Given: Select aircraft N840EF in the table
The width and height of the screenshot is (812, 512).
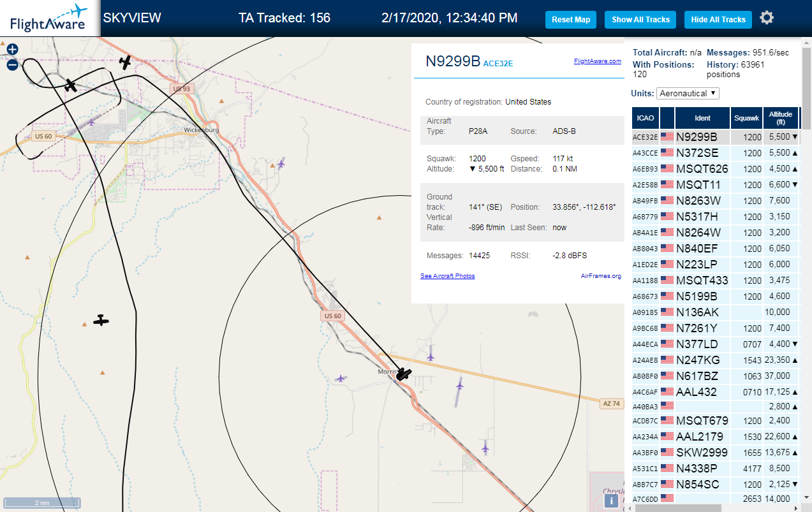Looking at the screenshot, I should pyautogui.click(x=715, y=248).
